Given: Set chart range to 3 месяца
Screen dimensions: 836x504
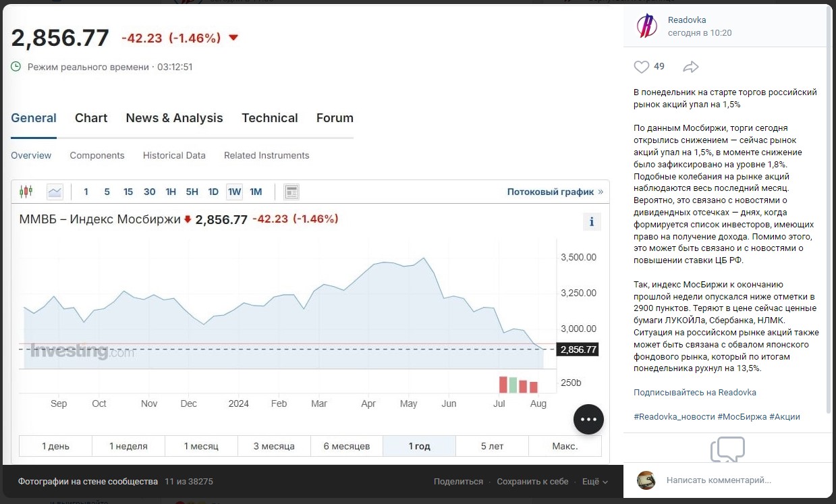Looking at the screenshot, I should 274,446.
